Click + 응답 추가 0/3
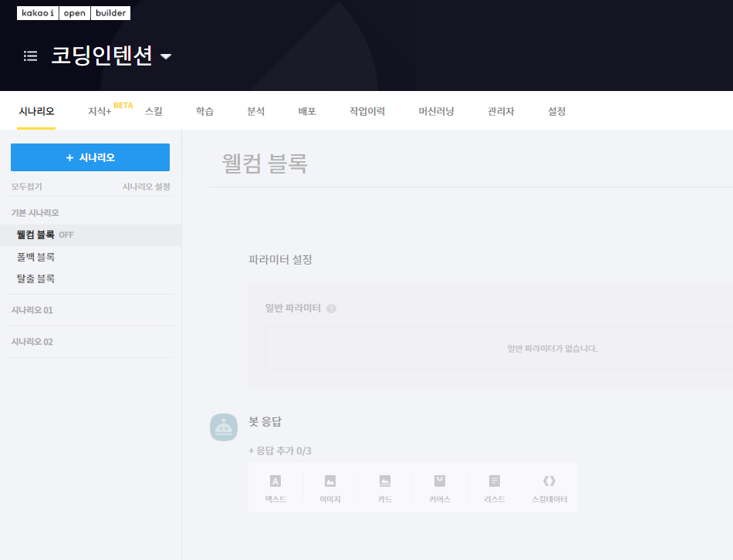733x560 pixels. (x=279, y=450)
